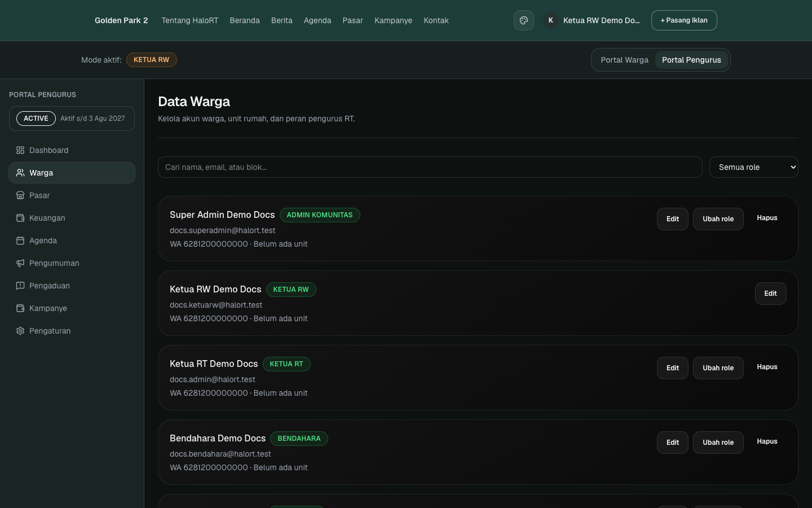Edit Ketua RW Demo Docs resident
The width and height of the screenshot is (812, 508).
click(771, 294)
